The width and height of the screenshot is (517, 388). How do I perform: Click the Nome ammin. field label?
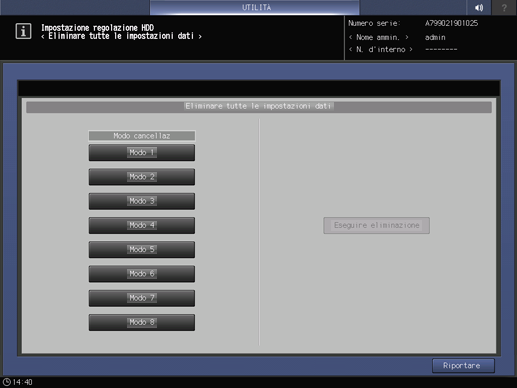tap(378, 37)
